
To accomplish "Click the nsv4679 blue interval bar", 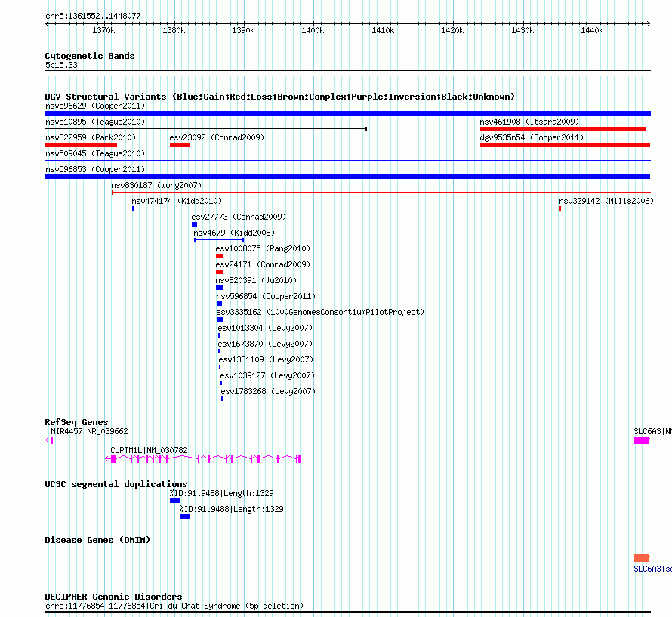I will (219, 240).
